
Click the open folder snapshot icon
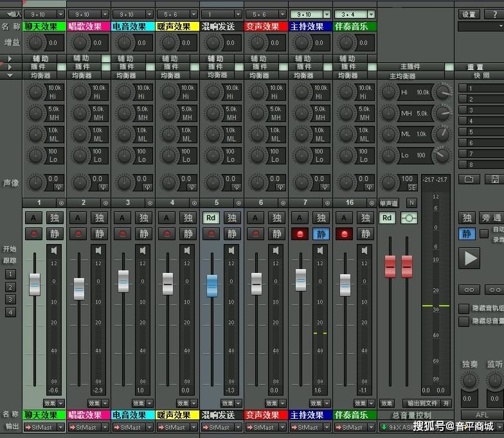tap(469, 179)
